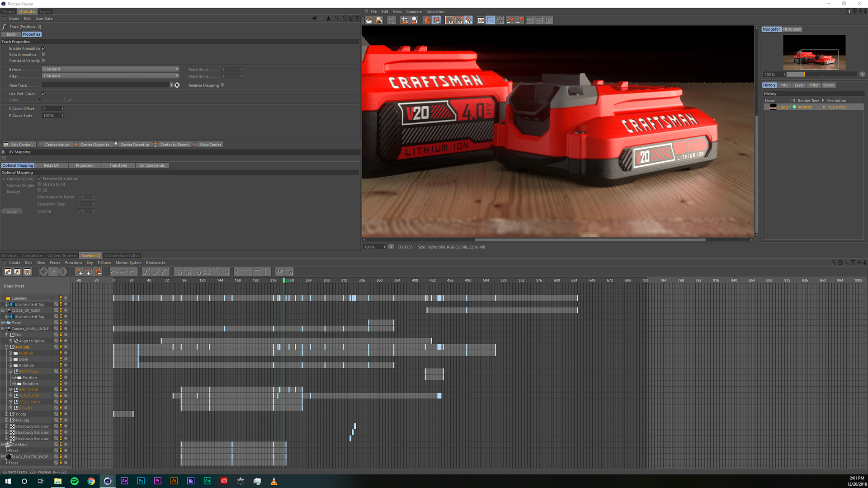Click the Relax UV button

click(51, 165)
